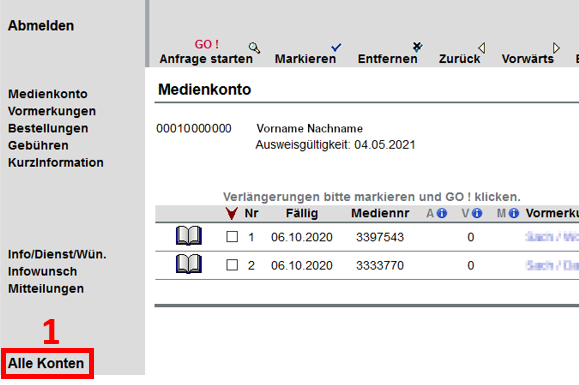
Task: Open Medienkonto in the sidebar
Action: point(48,94)
